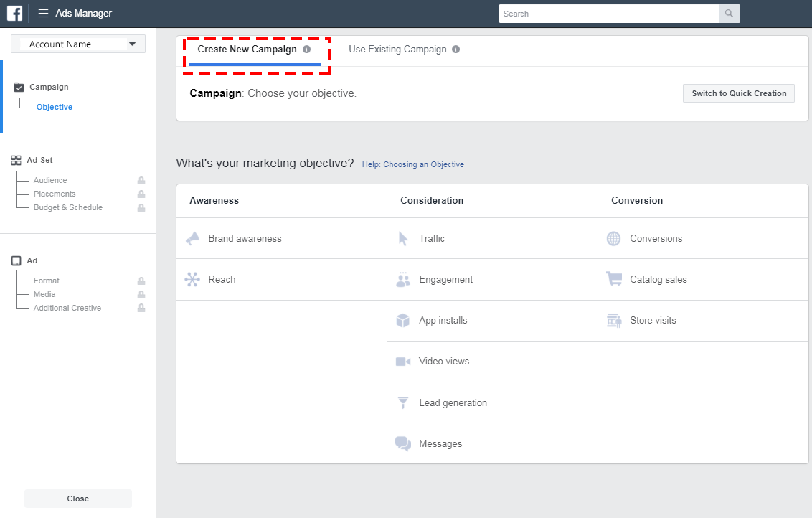Image resolution: width=812 pixels, height=518 pixels.
Task: Choose the Engagement objective label
Action: [446, 280]
